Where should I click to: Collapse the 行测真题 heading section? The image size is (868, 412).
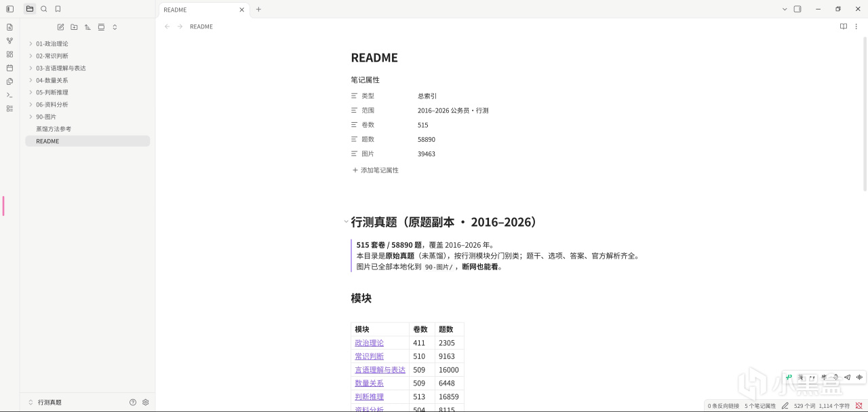click(x=346, y=221)
